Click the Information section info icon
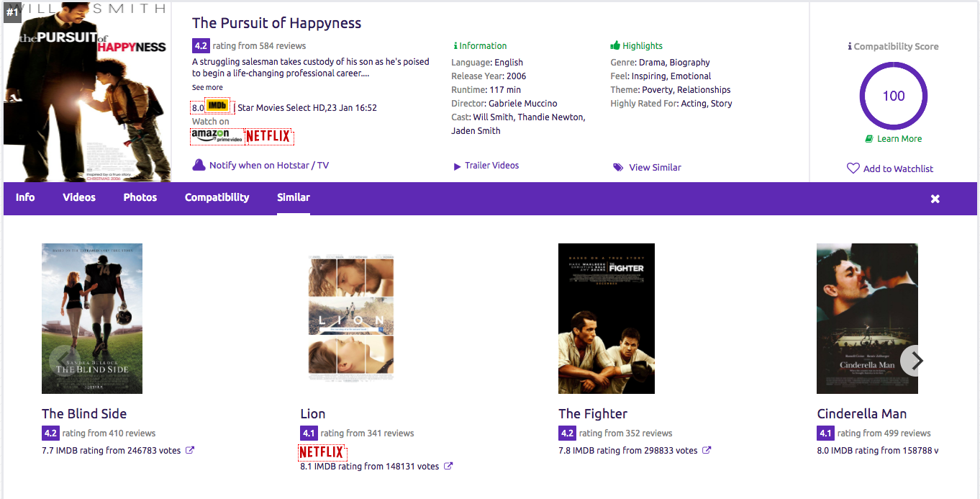The width and height of the screenshot is (980, 499). pyautogui.click(x=455, y=45)
